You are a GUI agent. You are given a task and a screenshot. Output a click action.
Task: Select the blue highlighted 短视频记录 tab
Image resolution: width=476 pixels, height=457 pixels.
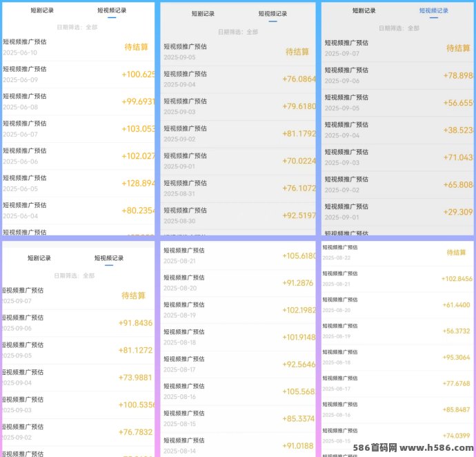coord(433,10)
